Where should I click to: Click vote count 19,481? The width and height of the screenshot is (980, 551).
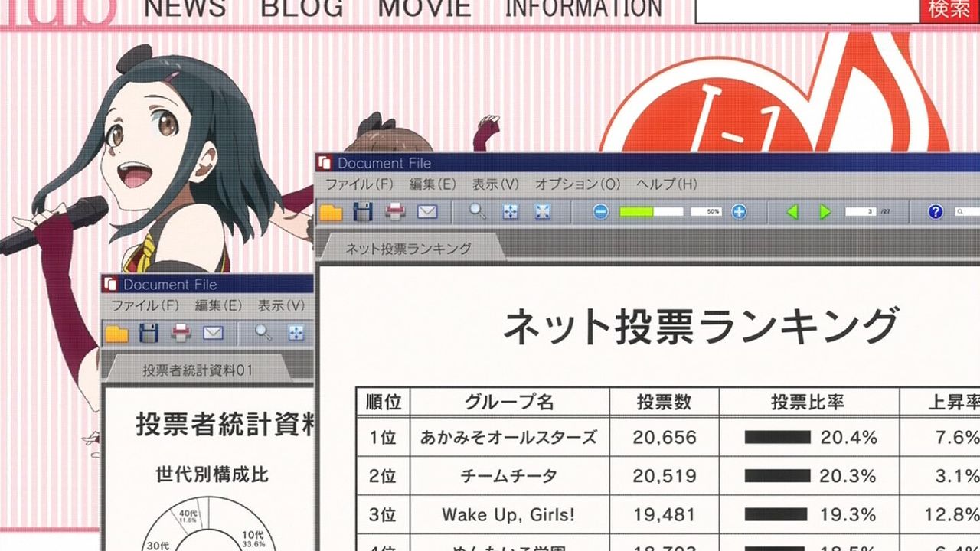click(x=665, y=515)
